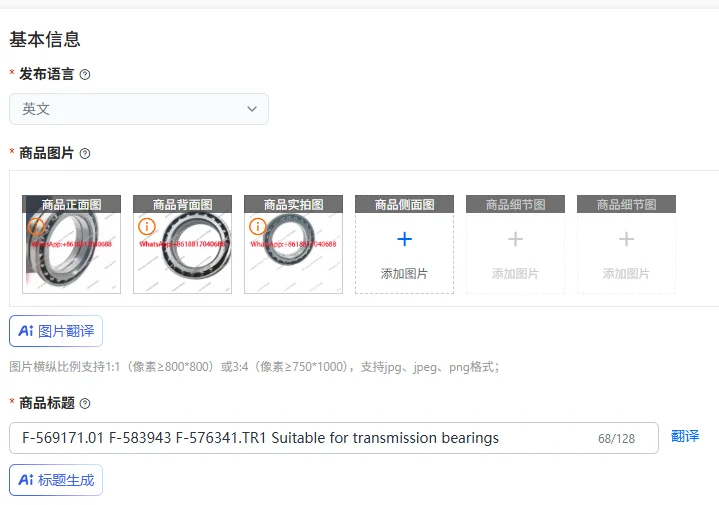Click warning icon on 商品正面图 thumbnail

click(x=36, y=226)
